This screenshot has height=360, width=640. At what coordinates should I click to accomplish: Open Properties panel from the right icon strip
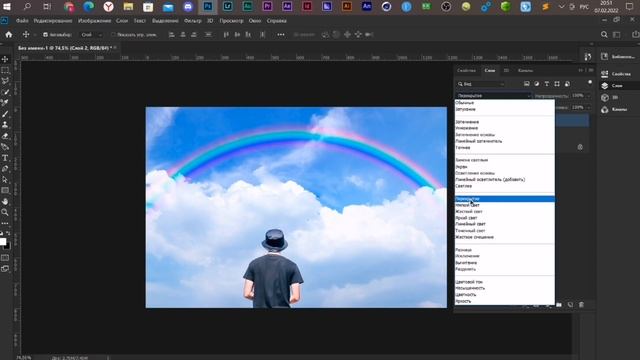tap(604, 74)
